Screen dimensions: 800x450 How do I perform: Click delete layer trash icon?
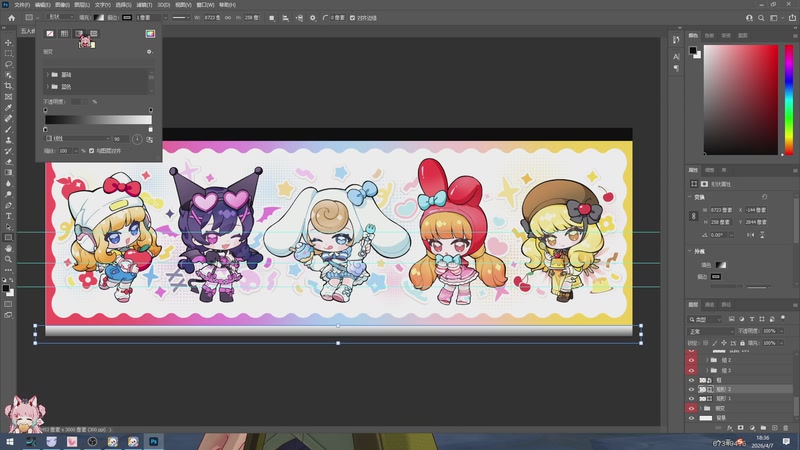[786, 428]
